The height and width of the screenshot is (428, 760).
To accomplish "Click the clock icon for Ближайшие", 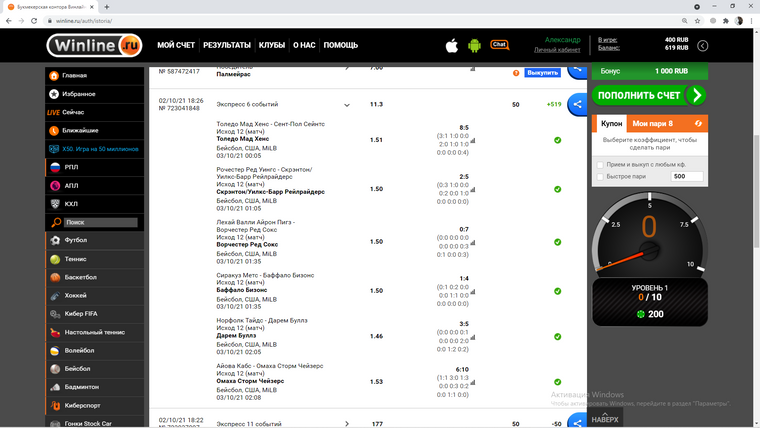I will pyautogui.click(x=54, y=130).
